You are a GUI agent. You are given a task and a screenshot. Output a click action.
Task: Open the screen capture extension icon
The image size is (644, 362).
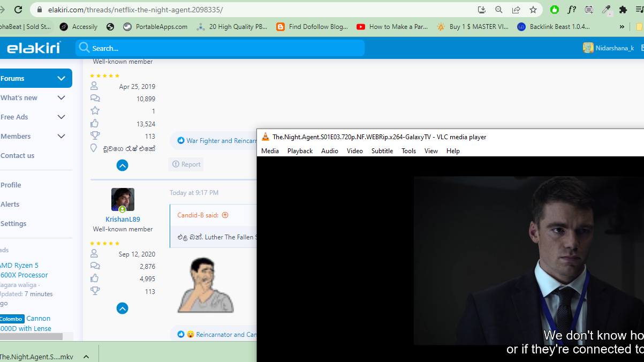tap(589, 10)
